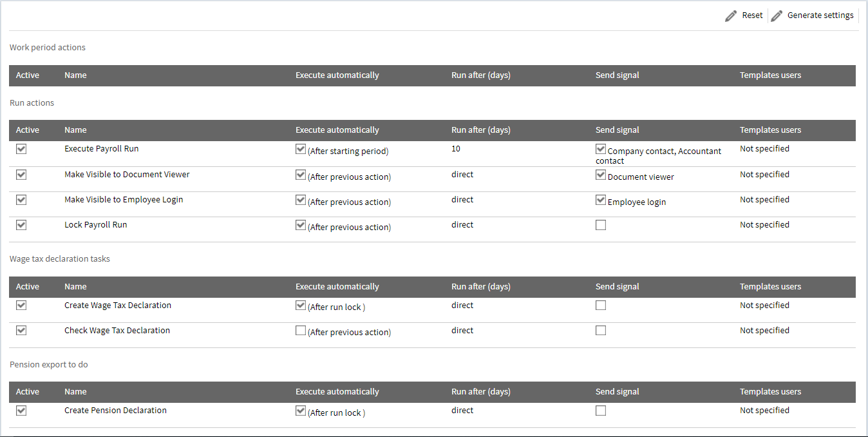The image size is (868, 437).
Task: Toggle Execute automatically for Create Pension Declaration
Action: (301, 411)
